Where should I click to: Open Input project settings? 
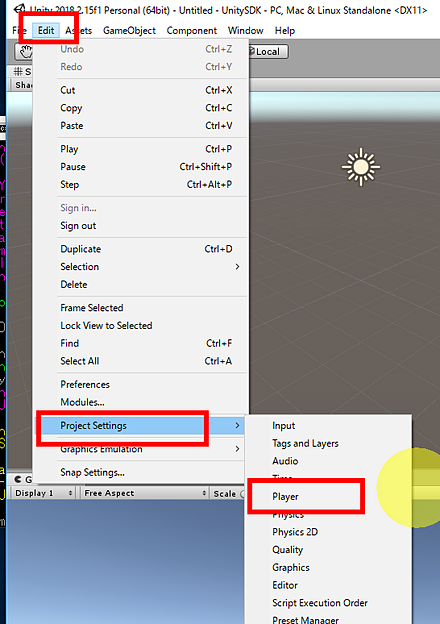pos(329,426)
